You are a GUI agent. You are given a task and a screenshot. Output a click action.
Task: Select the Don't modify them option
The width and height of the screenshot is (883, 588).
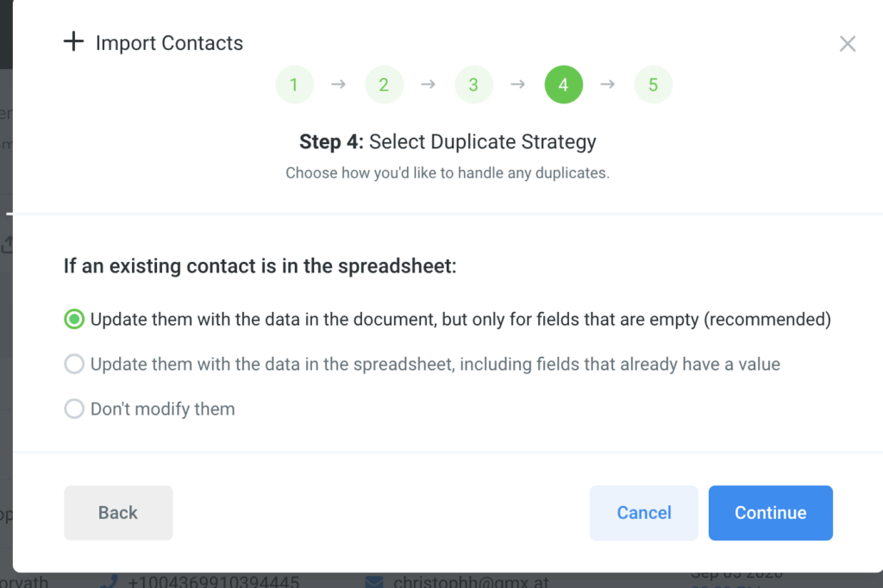point(74,409)
